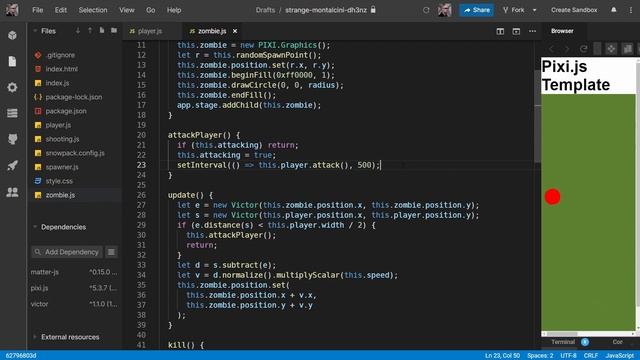Click the download arrow icon in Files header
Screen dimensions: 640x360
78,31
